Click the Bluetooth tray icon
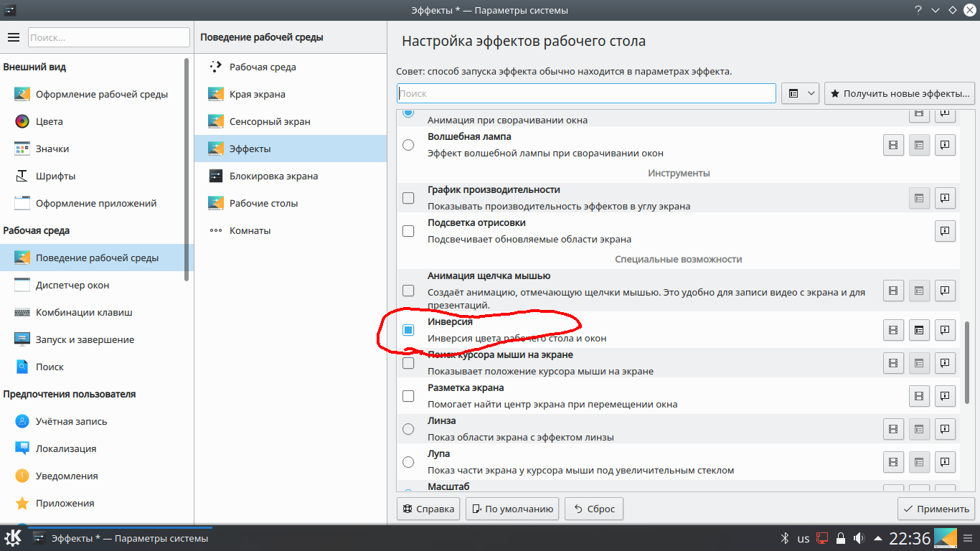 click(785, 538)
